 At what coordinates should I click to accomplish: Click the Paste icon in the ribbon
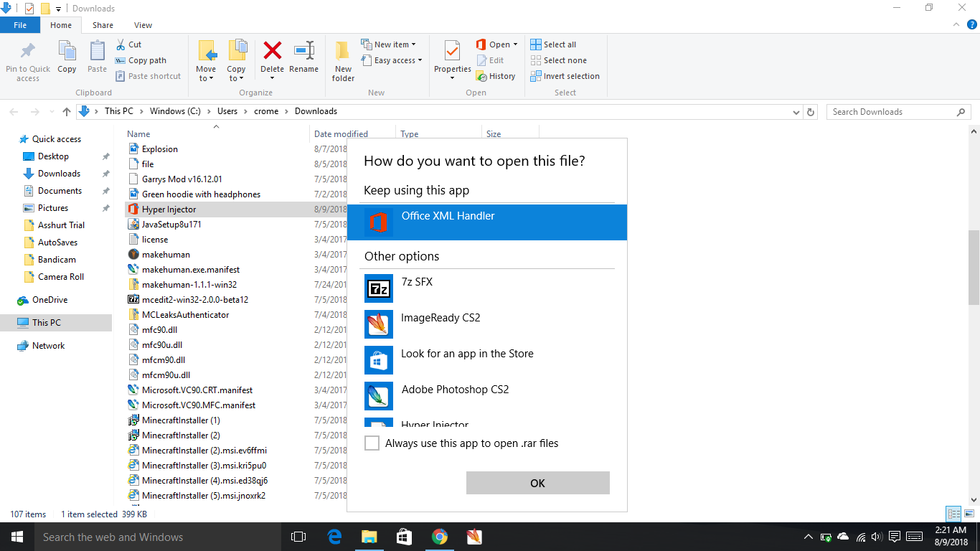tap(98, 52)
